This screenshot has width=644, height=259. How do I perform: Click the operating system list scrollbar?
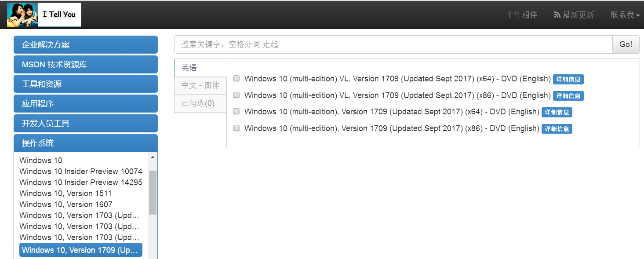[153, 189]
